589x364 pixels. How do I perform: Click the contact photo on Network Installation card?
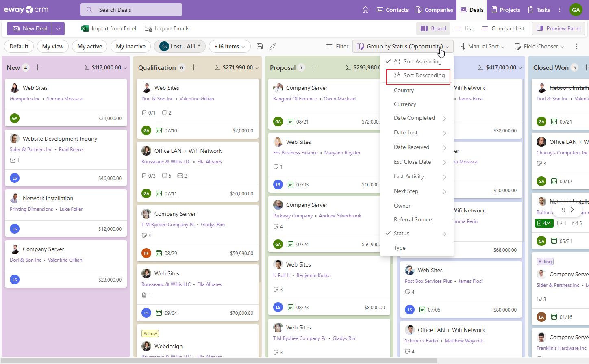tap(15, 198)
